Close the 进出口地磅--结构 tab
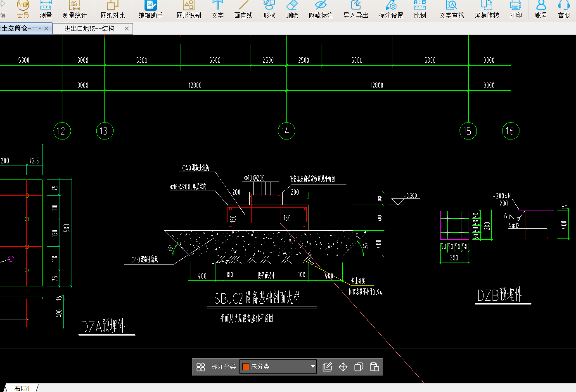This screenshot has width=576, height=392. coord(127,28)
